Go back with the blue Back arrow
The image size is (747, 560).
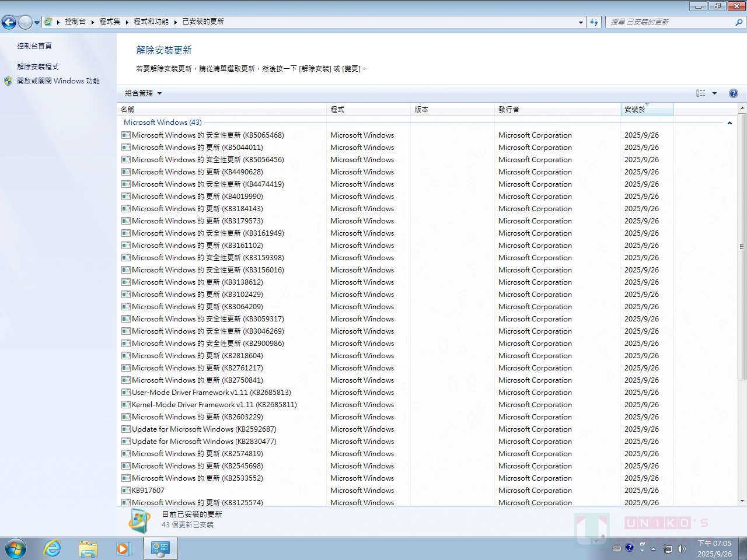pos(9,23)
